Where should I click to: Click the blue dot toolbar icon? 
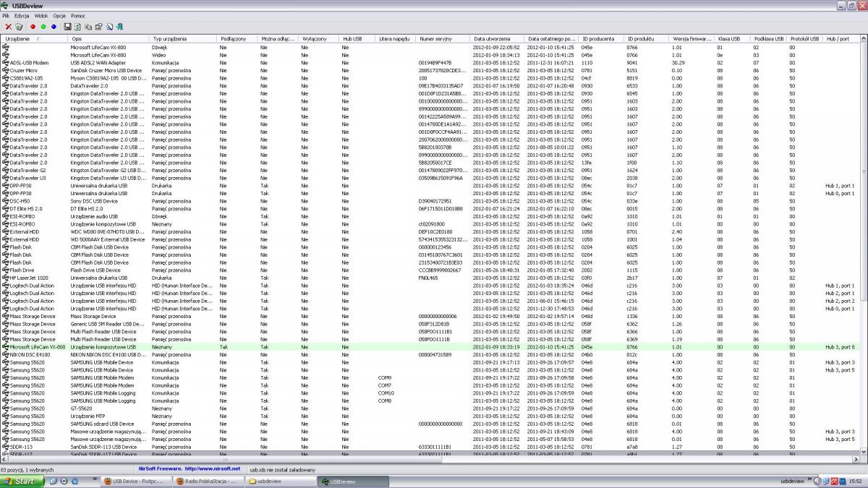[53, 27]
